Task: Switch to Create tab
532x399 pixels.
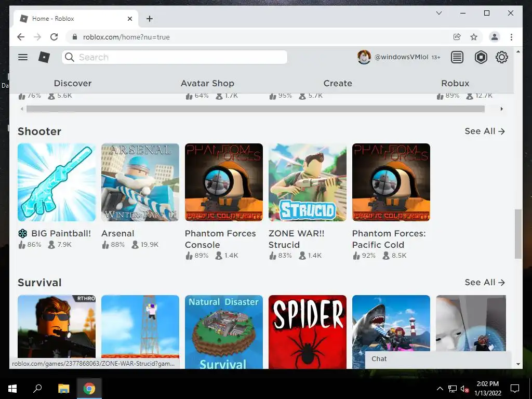Action: pyautogui.click(x=338, y=83)
